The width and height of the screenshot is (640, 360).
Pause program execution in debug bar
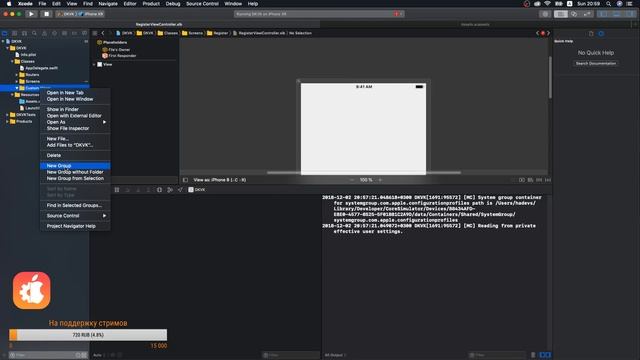[x=117, y=190]
